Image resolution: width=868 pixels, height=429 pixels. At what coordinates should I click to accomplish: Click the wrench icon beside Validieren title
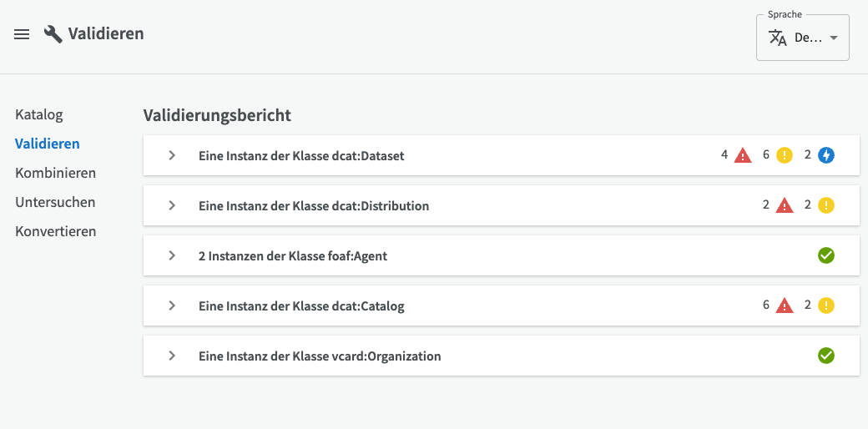coord(53,34)
